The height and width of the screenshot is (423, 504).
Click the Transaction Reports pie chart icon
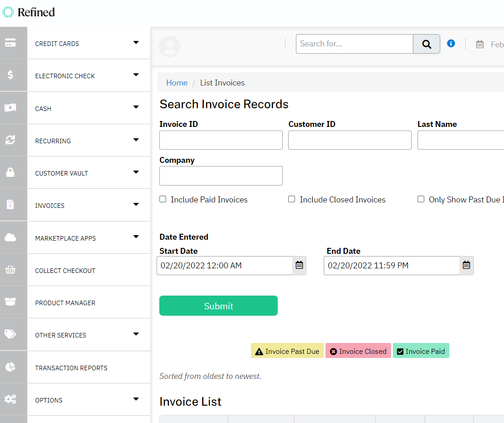[10, 367]
